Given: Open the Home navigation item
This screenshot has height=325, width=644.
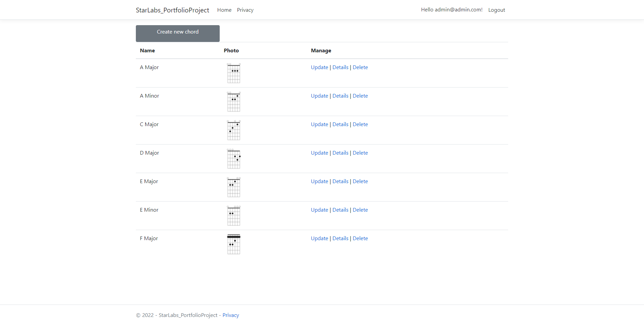Looking at the screenshot, I should (224, 10).
